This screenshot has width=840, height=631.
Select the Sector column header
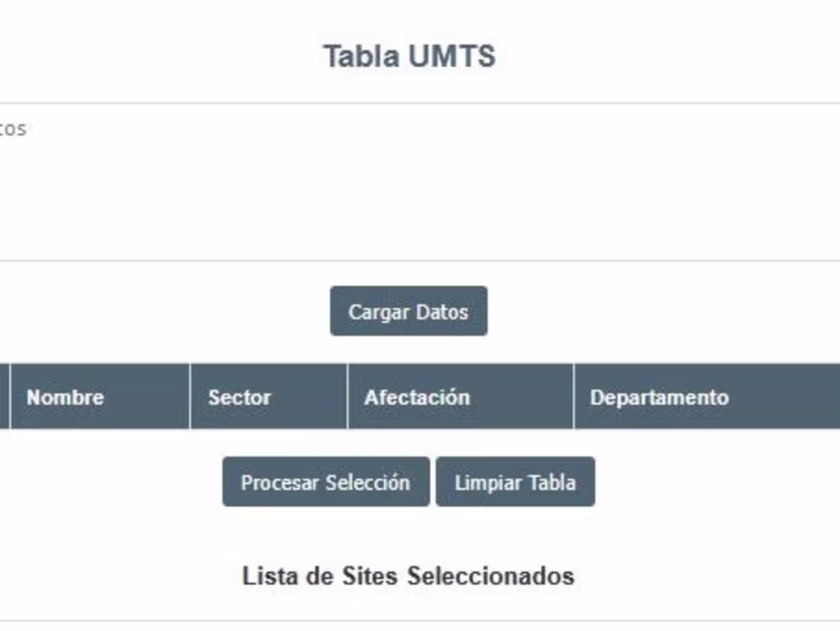tap(240, 397)
